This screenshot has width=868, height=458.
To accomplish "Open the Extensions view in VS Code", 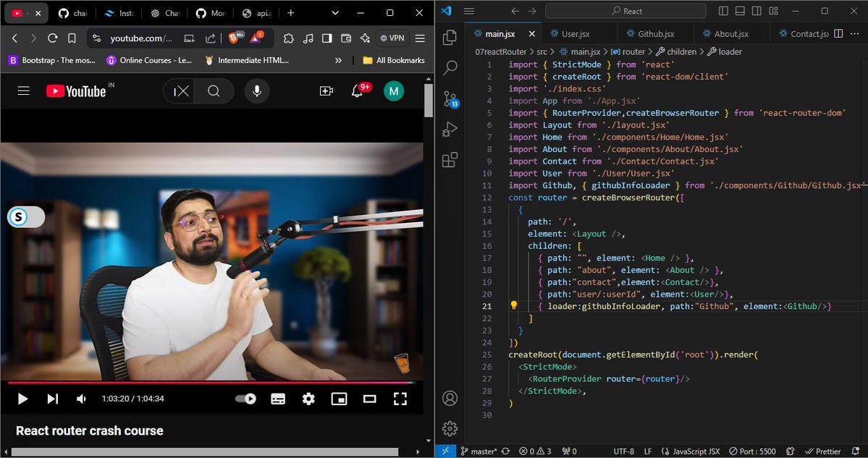I will [450, 160].
